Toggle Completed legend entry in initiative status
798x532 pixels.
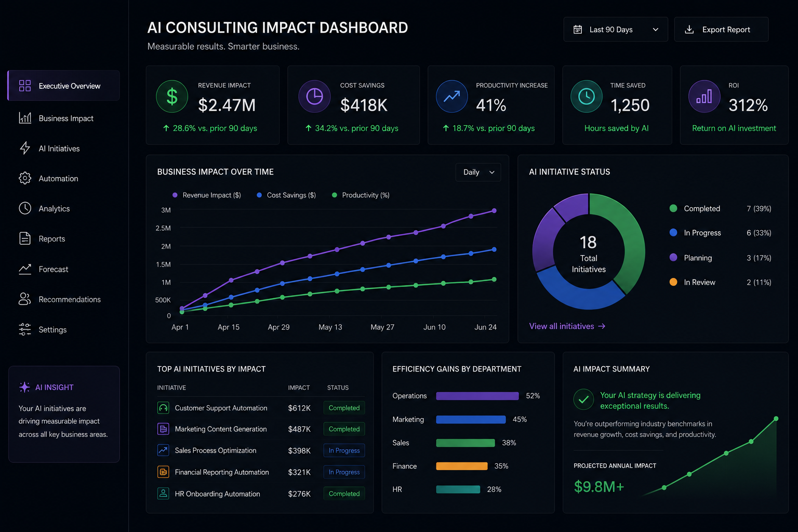click(x=721, y=208)
